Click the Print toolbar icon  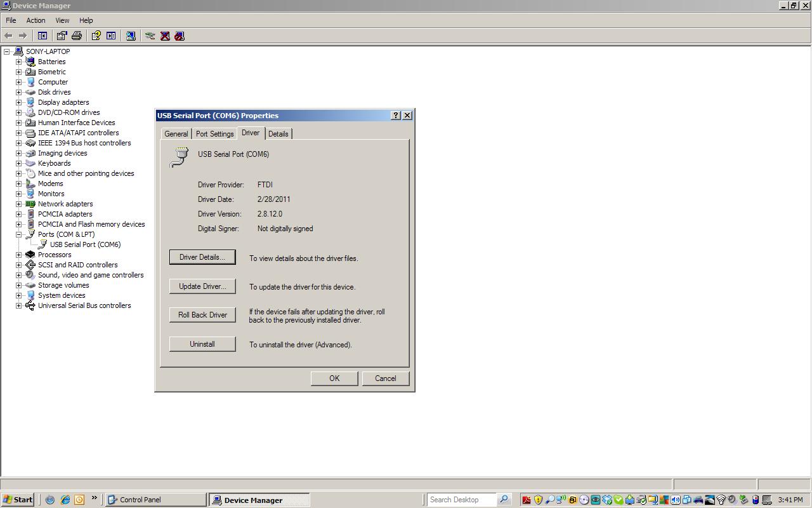click(77, 36)
